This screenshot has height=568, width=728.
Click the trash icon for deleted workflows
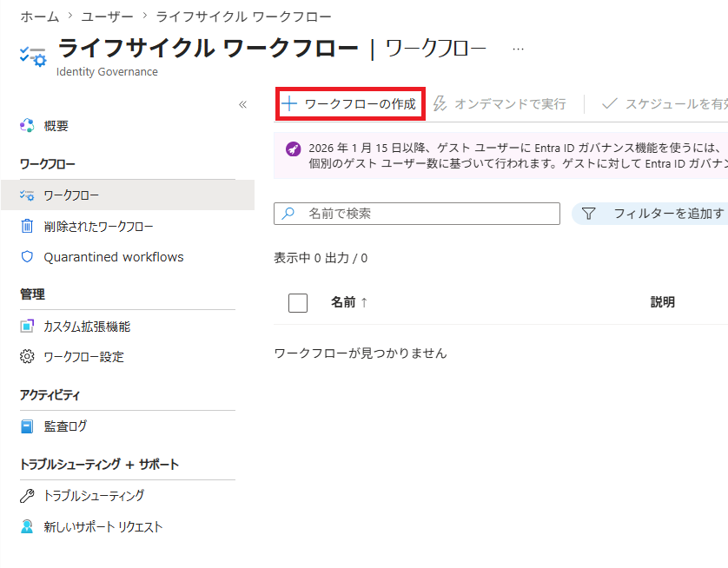click(27, 226)
